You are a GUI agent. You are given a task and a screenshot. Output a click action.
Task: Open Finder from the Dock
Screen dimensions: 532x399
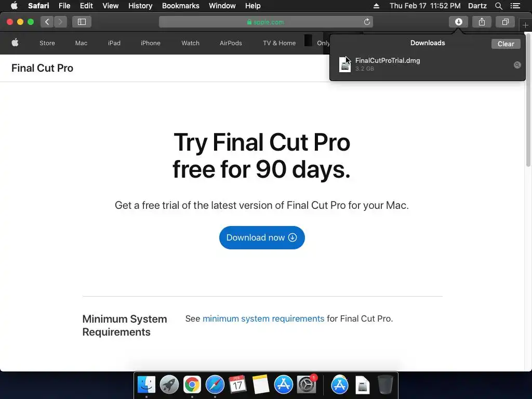click(x=147, y=385)
